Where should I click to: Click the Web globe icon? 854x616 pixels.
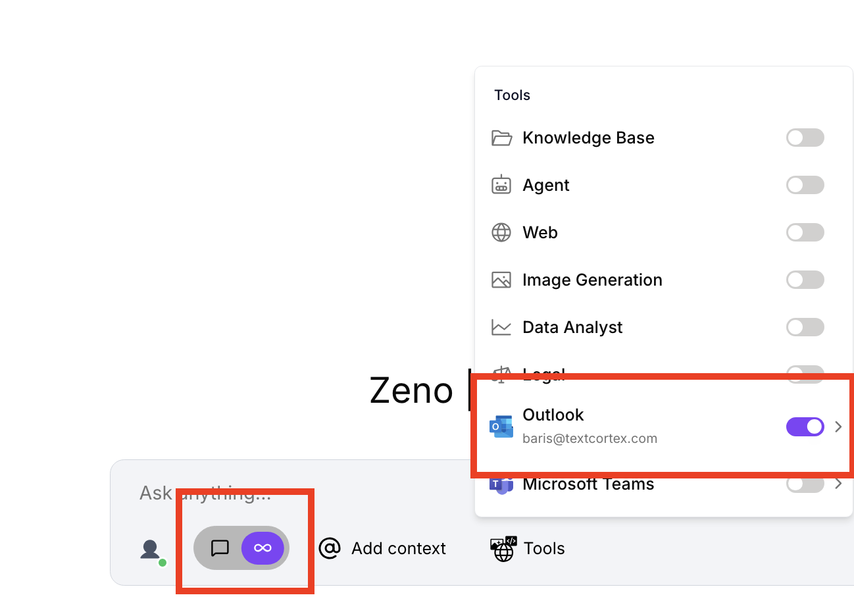pyautogui.click(x=501, y=232)
